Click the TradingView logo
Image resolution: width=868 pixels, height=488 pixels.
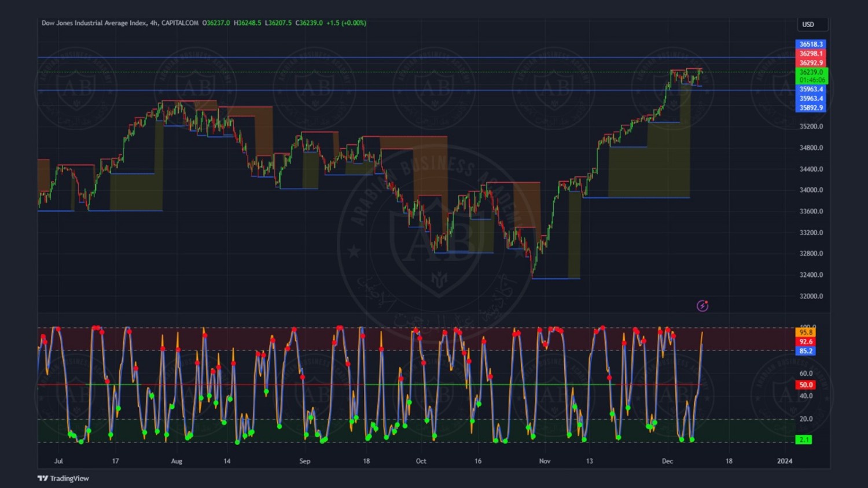(x=63, y=478)
